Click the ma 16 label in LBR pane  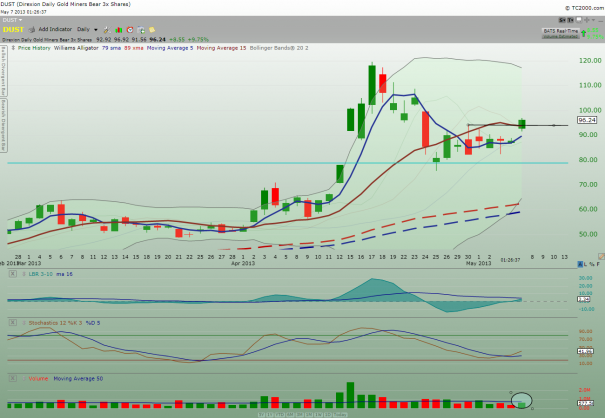pyautogui.click(x=64, y=274)
